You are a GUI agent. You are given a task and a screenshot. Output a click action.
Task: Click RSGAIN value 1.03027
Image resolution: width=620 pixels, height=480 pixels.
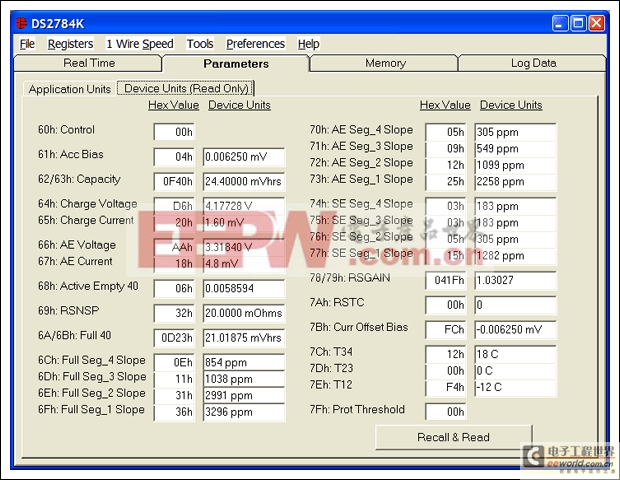(x=515, y=280)
